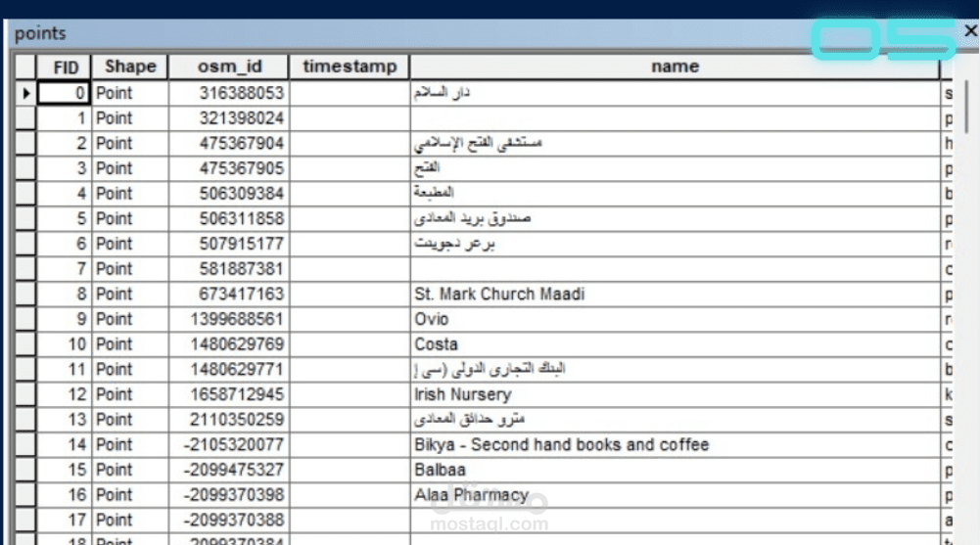980x545 pixels.
Task: Click osm_id cell 506309384
Action: point(229,194)
